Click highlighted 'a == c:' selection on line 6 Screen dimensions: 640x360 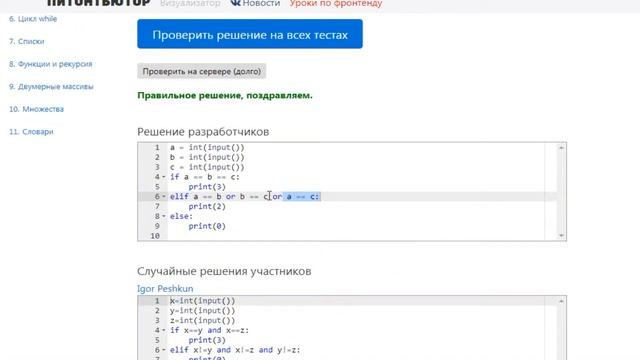point(302,197)
